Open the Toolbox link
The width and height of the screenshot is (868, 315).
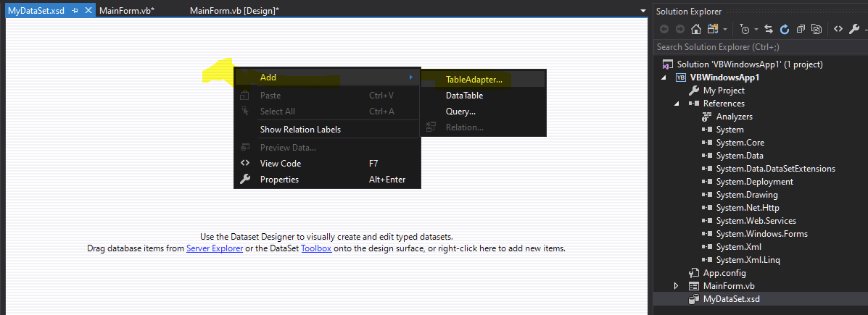[316, 248]
